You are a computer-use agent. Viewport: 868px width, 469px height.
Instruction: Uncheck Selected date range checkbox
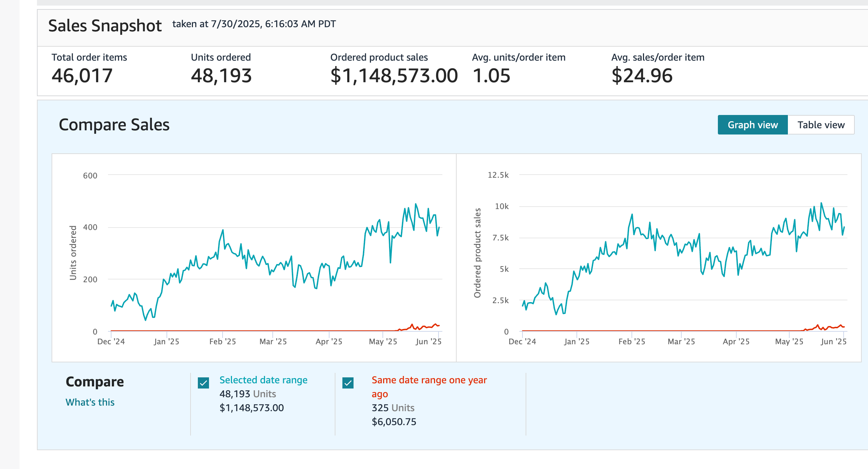(x=203, y=383)
